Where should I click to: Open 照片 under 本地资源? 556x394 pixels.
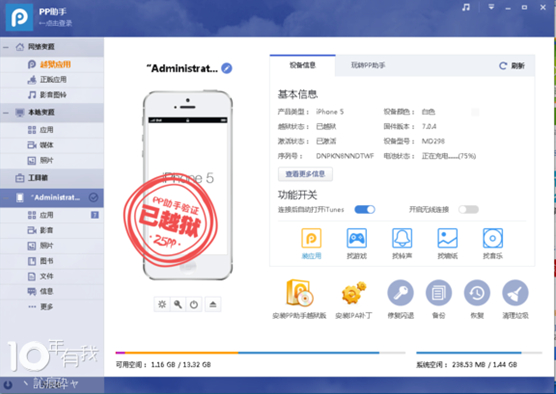[x=52, y=160]
